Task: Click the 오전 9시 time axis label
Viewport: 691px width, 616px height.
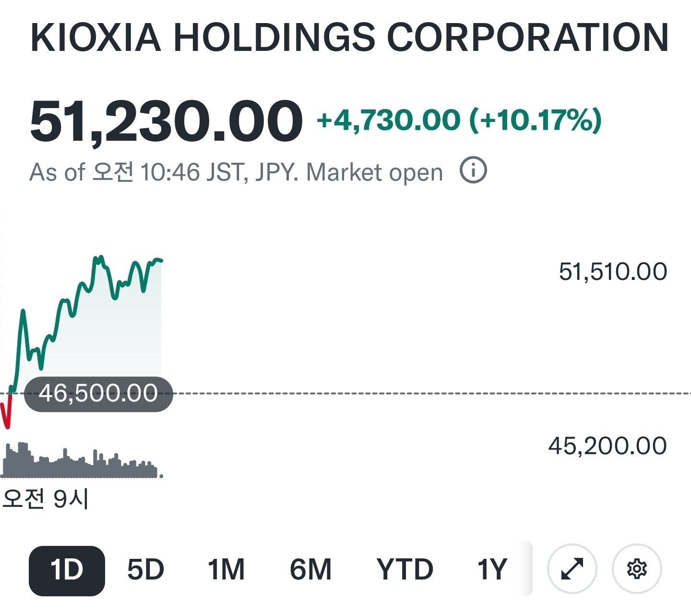Action: click(46, 499)
